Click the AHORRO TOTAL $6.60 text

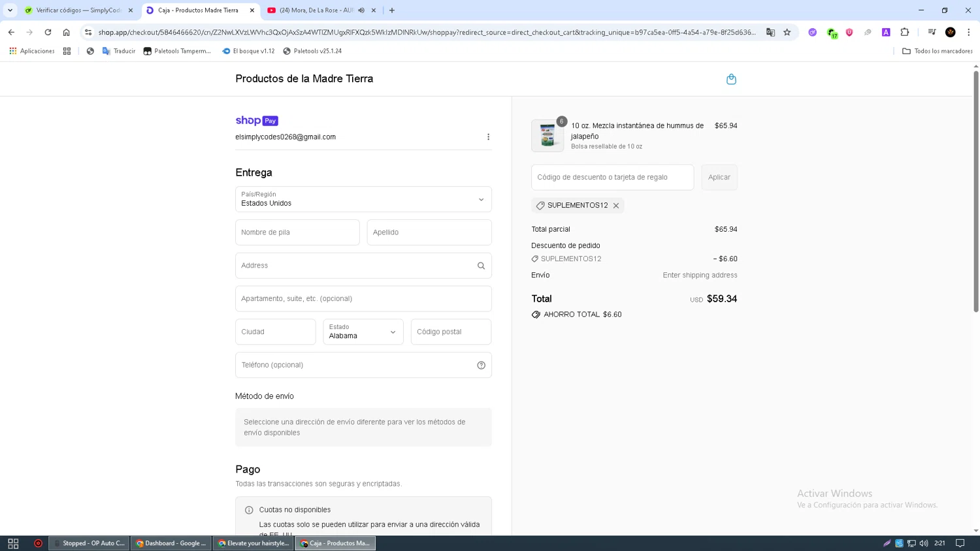tap(583, 315)
